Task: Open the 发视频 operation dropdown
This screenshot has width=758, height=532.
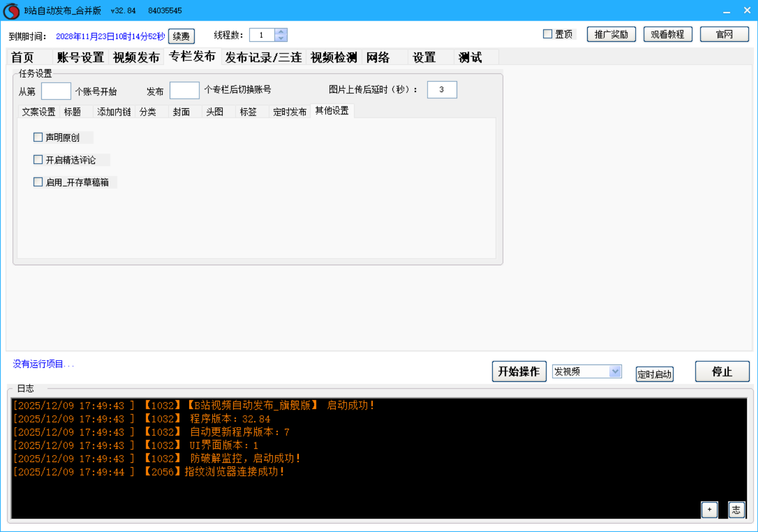Action: [615, 371]
